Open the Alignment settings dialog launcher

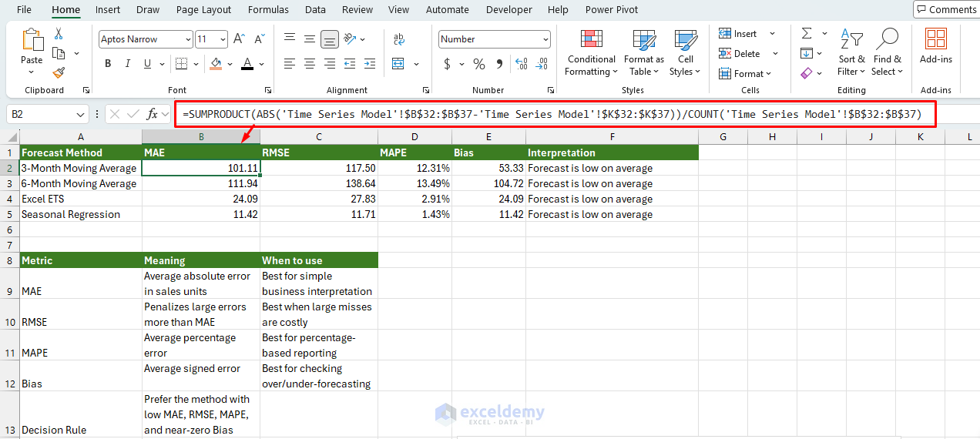[x=427, y=90]
